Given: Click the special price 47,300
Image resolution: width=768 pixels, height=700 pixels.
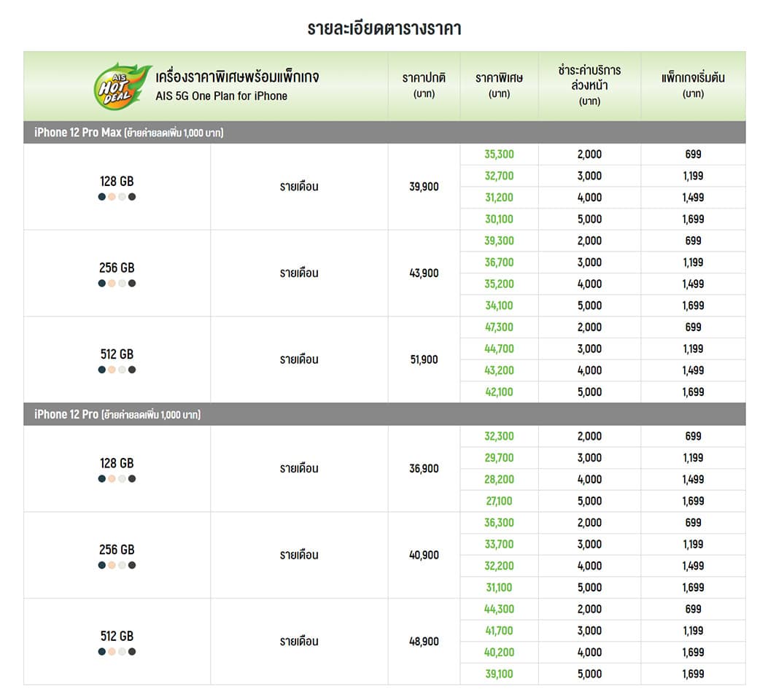Looking at the screenshot, I should click(499, 327).
